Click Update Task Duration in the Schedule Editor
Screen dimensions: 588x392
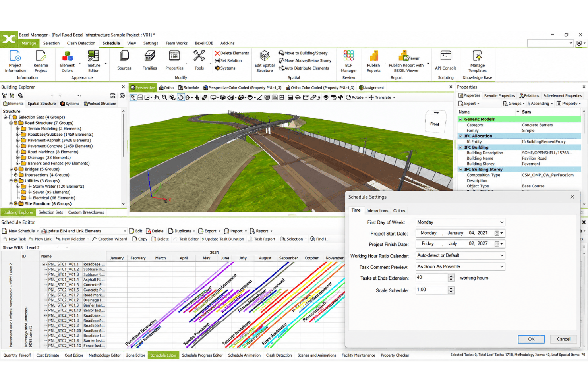click(222, 239)
